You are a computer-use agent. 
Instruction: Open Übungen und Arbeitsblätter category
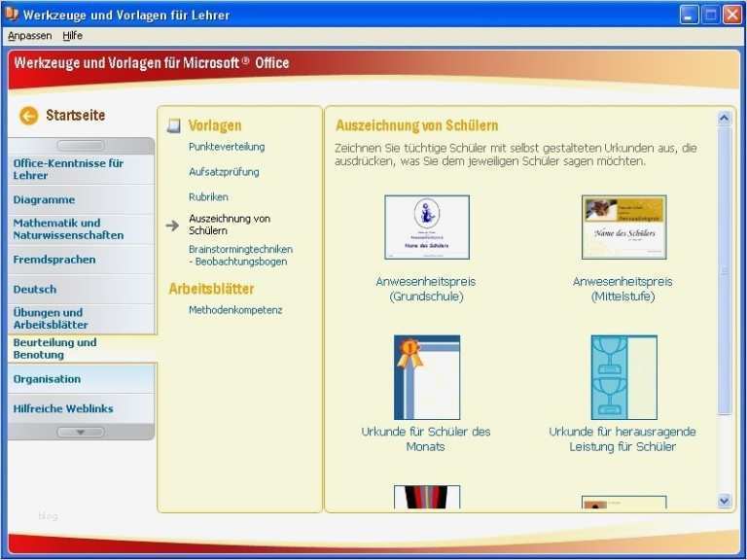tap(82, 319)
